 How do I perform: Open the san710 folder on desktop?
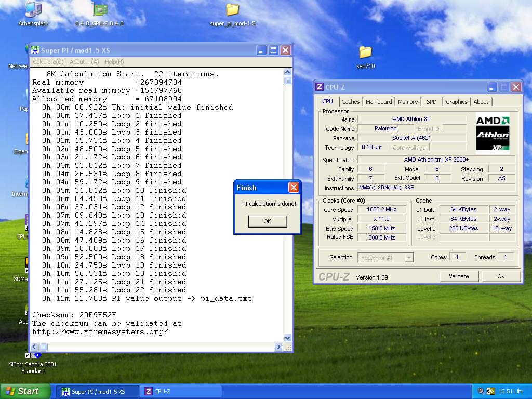click(365, 52)
